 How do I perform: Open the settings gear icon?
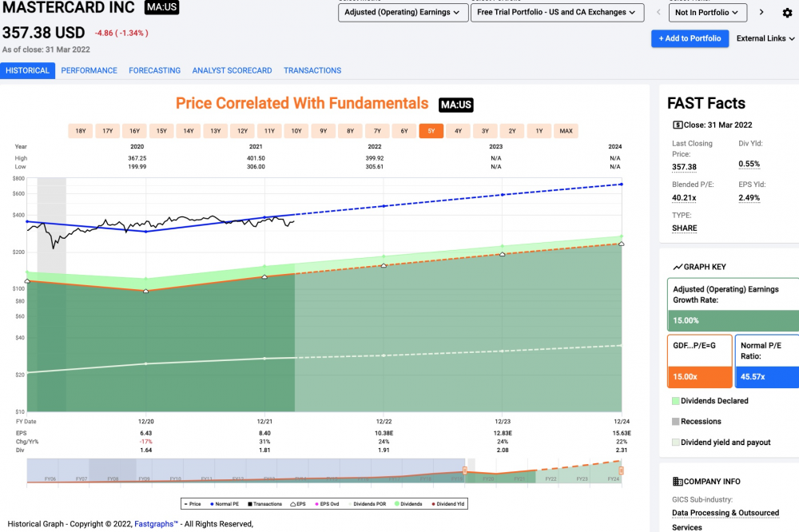(x=787, y=13)
